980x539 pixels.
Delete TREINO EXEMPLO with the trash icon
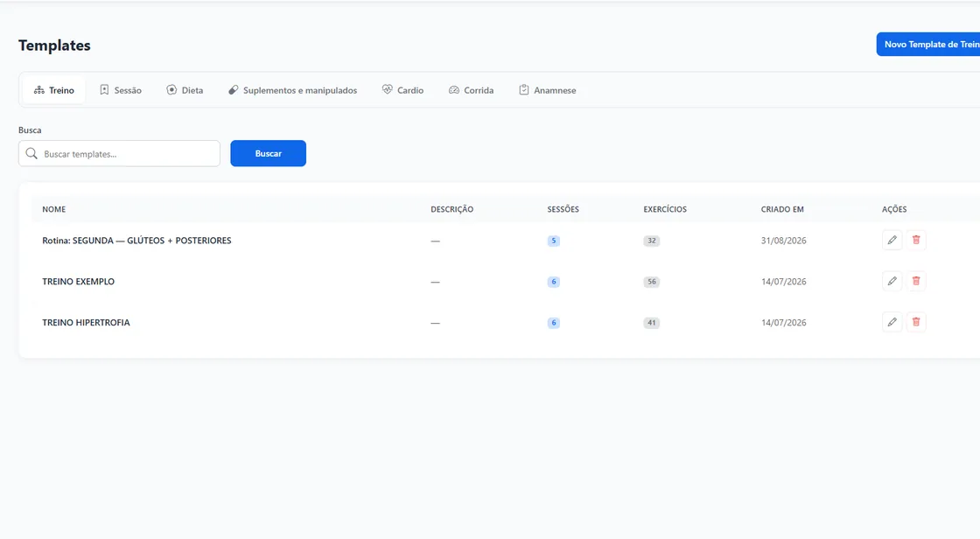pyautogui.click(x=916, y=282)
